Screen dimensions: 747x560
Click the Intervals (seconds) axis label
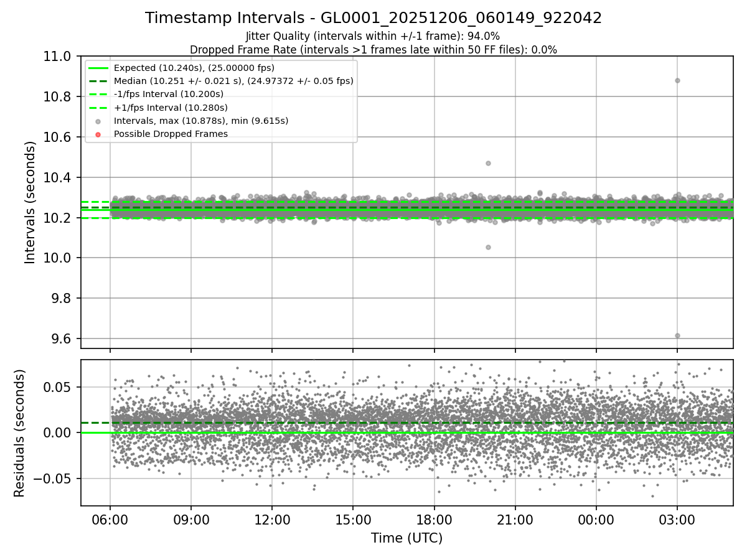31,202
